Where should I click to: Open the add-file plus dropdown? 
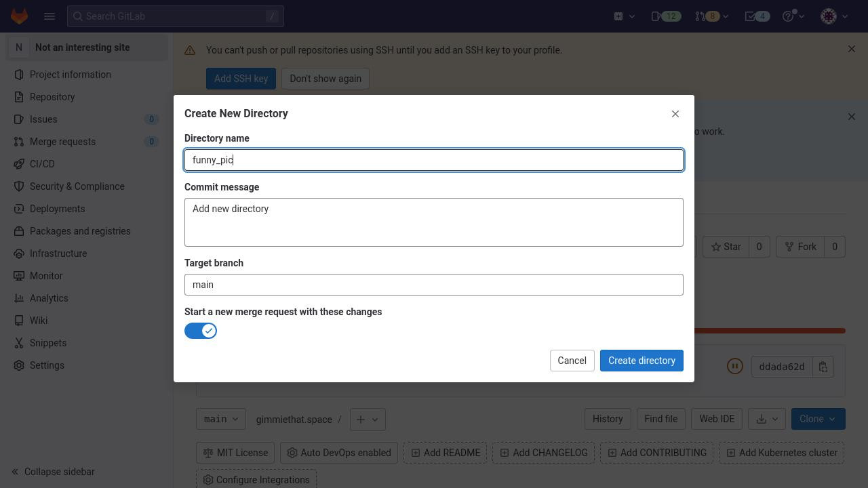[368, 419]
